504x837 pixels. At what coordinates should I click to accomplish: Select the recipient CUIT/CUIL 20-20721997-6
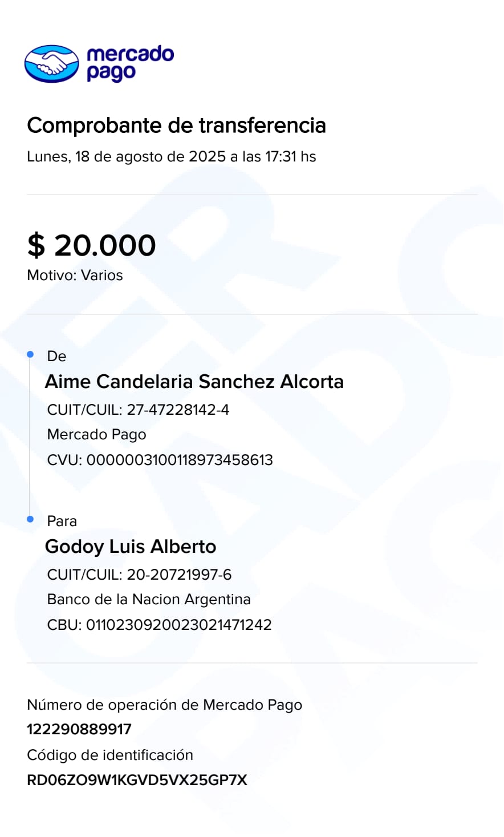coord(139,575)
